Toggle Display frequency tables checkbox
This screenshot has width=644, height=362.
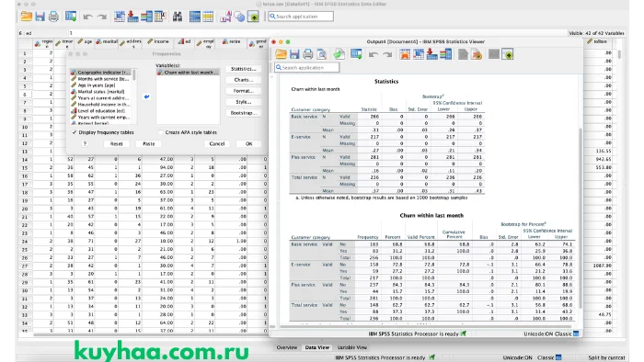[x=75, y=132]
